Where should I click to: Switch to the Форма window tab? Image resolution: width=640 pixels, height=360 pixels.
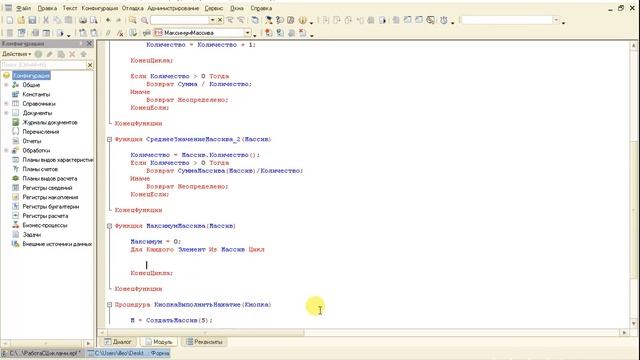click(129, 353)
